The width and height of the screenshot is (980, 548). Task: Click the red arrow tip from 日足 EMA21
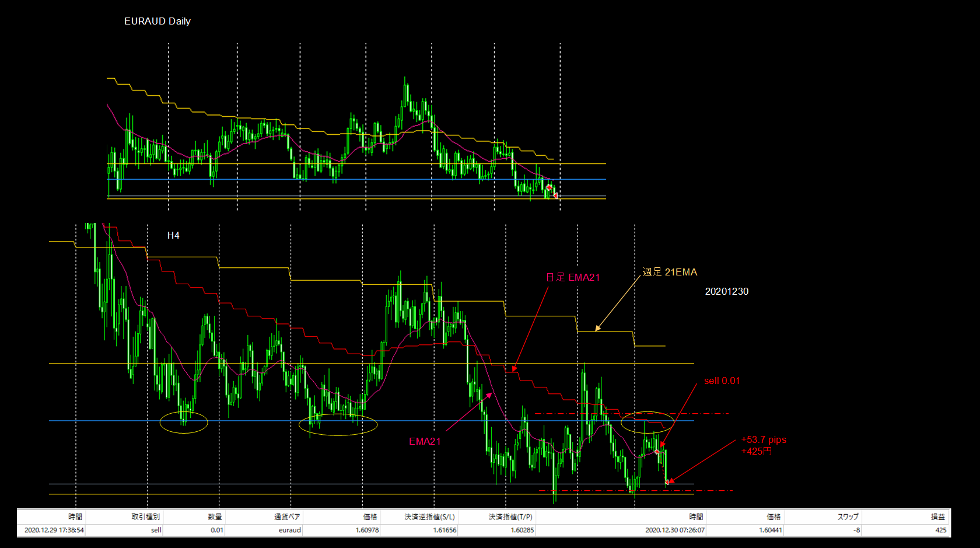tap(513, 371)
